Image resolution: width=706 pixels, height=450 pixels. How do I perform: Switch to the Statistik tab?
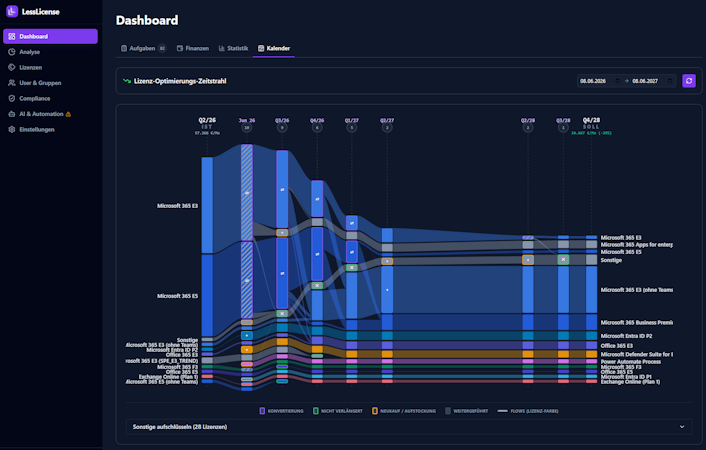[233, 48]
